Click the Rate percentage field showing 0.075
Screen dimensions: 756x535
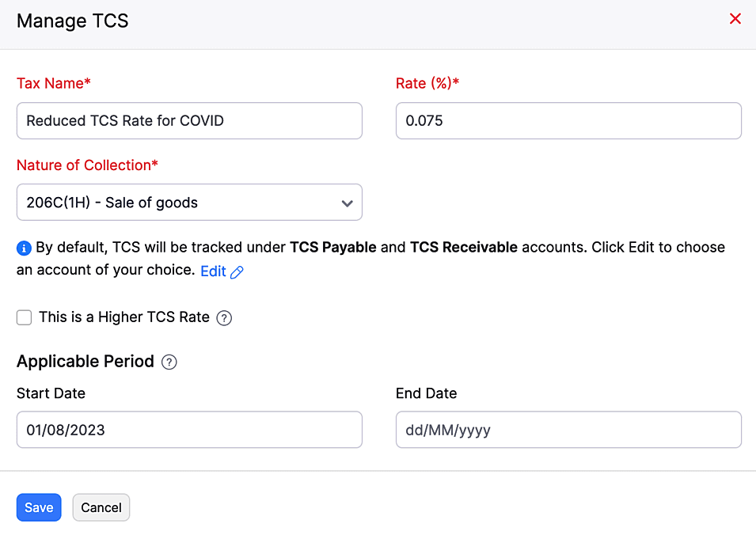point(568,120)
